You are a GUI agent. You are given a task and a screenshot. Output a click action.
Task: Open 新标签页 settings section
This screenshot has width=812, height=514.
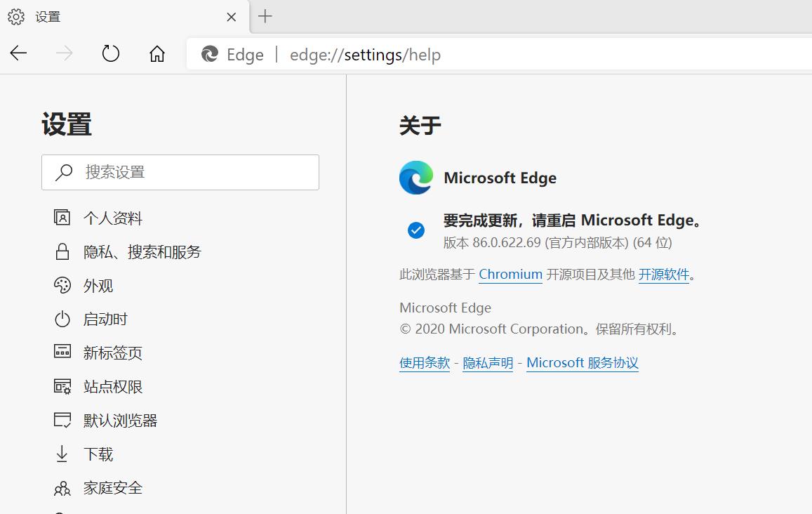pos(112,353)
